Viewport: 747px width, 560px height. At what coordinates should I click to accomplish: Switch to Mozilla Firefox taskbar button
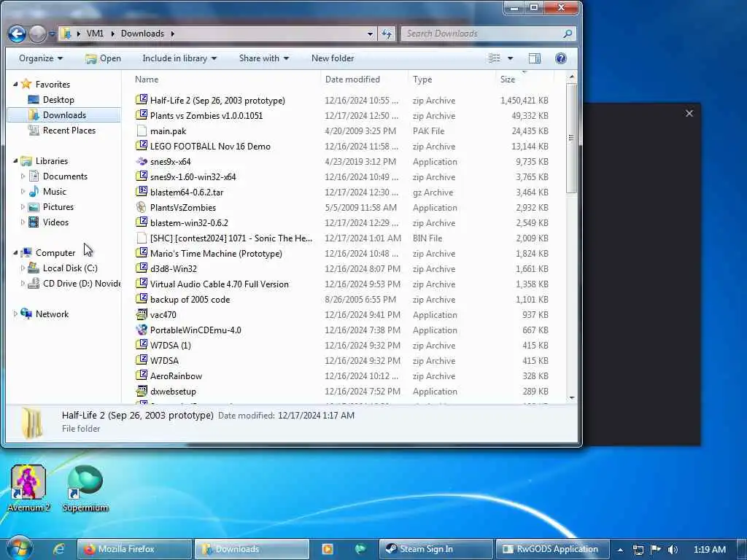[135, 549]
